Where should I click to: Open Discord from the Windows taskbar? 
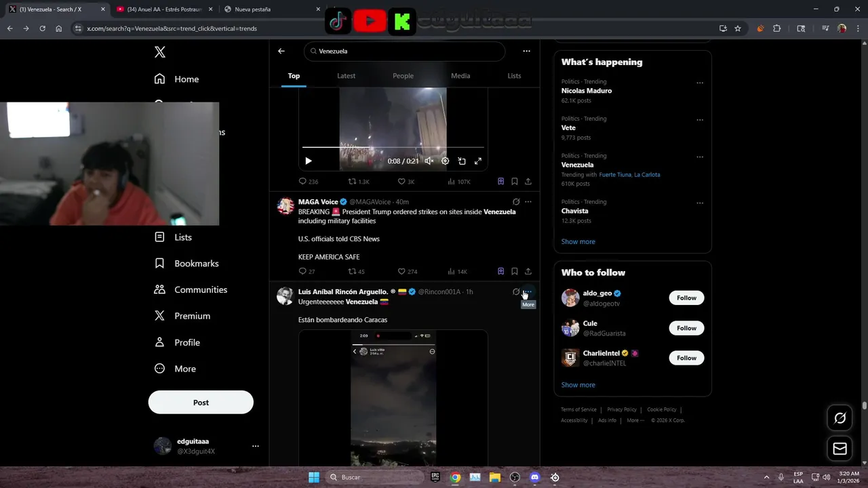point(534,477)
